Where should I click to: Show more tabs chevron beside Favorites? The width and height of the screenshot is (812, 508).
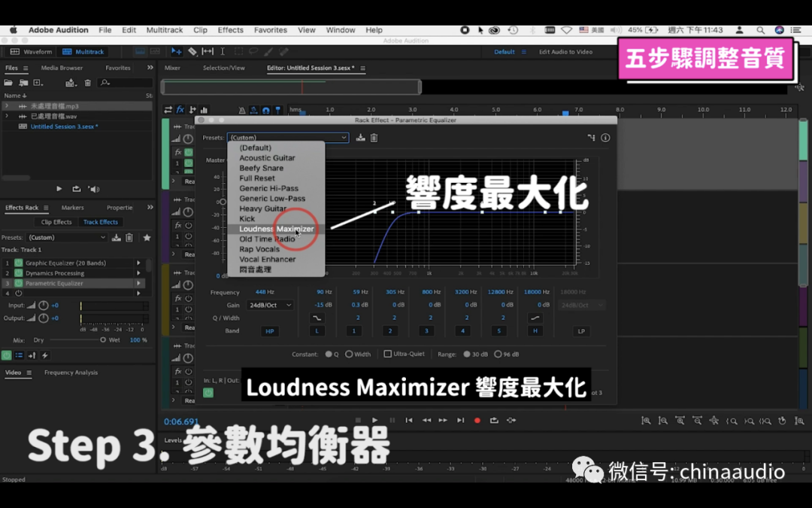pos(150,68)
